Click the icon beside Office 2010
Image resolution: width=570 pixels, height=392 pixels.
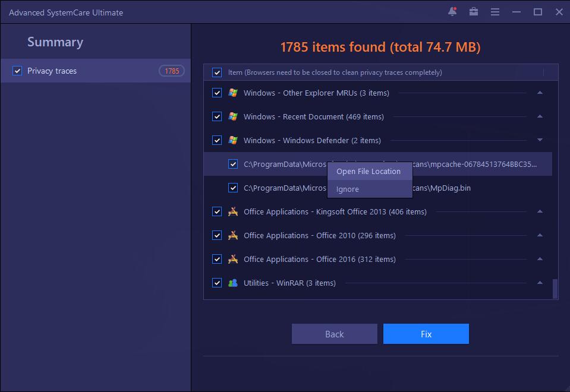pos(233,235)
